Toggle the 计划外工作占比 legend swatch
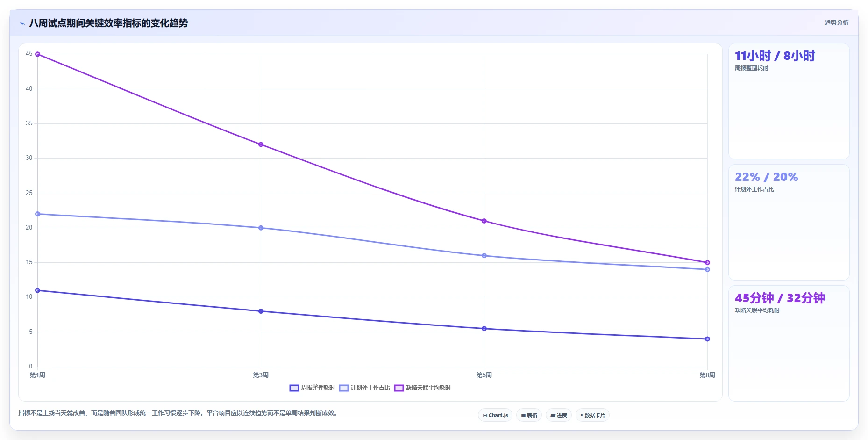Screen dimensions: 868x440 click(x=344, y=388)
